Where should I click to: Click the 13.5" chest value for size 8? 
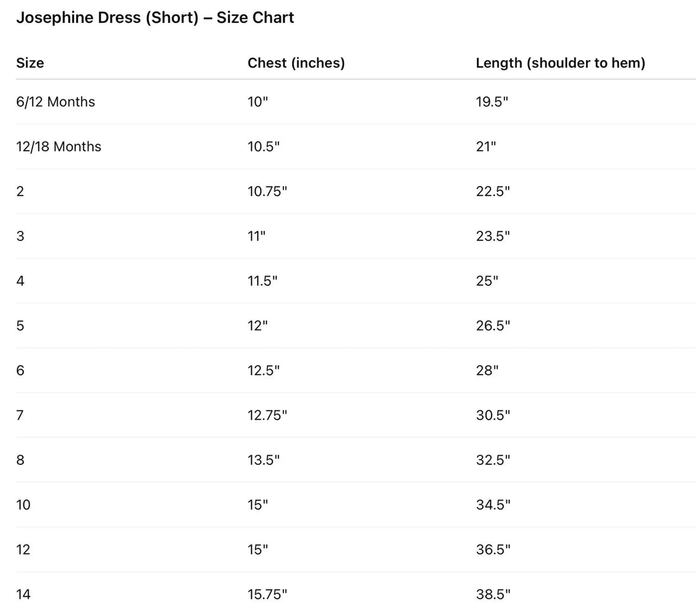[263, 460]
